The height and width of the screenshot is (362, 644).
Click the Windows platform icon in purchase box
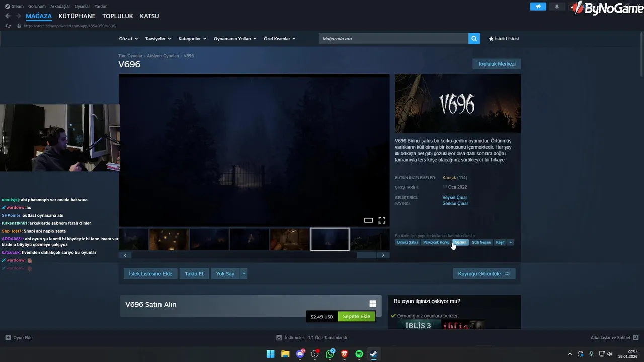click(373, 304)
